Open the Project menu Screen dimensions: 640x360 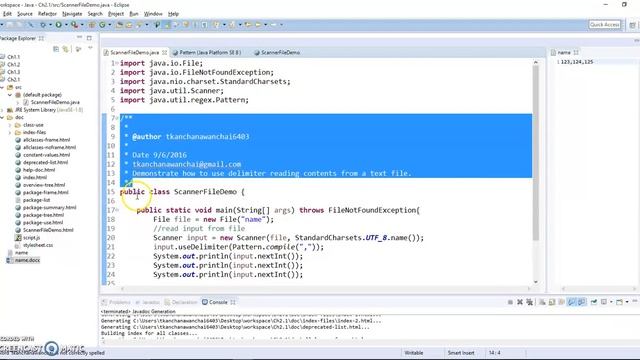tap(116, 14)
